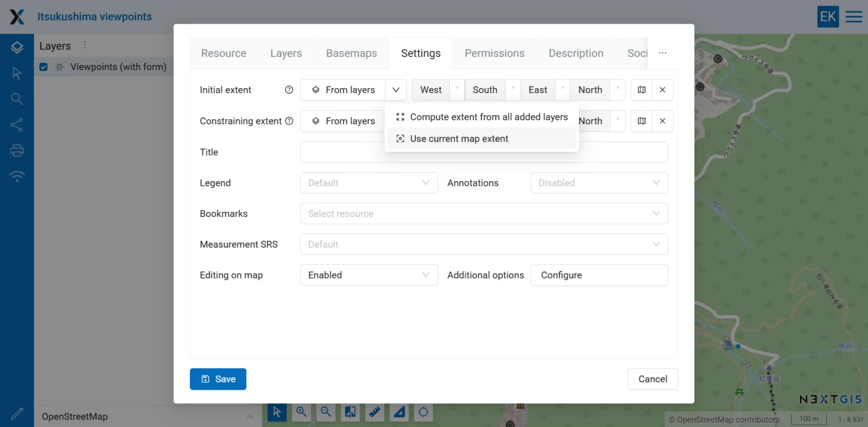The height and width of the screenshot is (427, 868).
Task: Choose Use current map extent
Action: [482, 138]
